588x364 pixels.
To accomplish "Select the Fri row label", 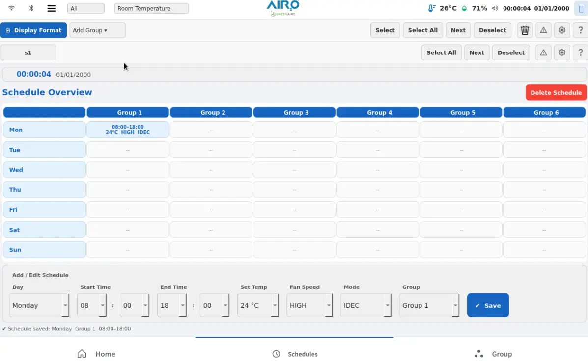I will (44, 209).
